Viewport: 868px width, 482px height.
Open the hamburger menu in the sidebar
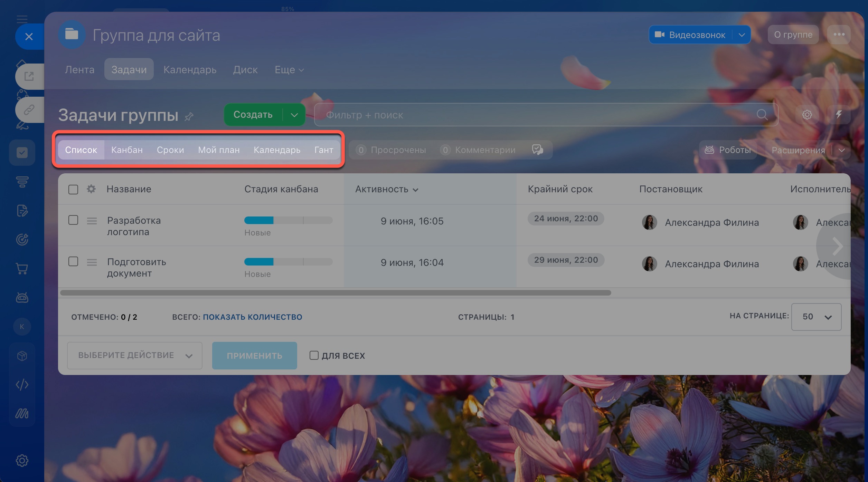[22, 19]
